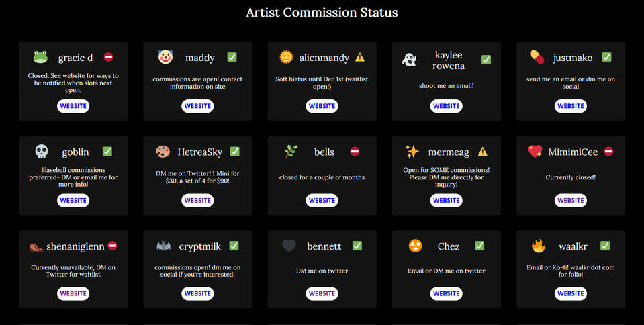Click the warning sign next to alienmandy

coord(360,58)
